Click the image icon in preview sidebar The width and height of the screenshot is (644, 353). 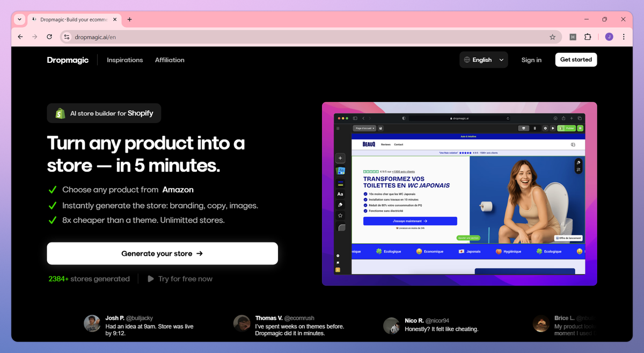point(340,170)
